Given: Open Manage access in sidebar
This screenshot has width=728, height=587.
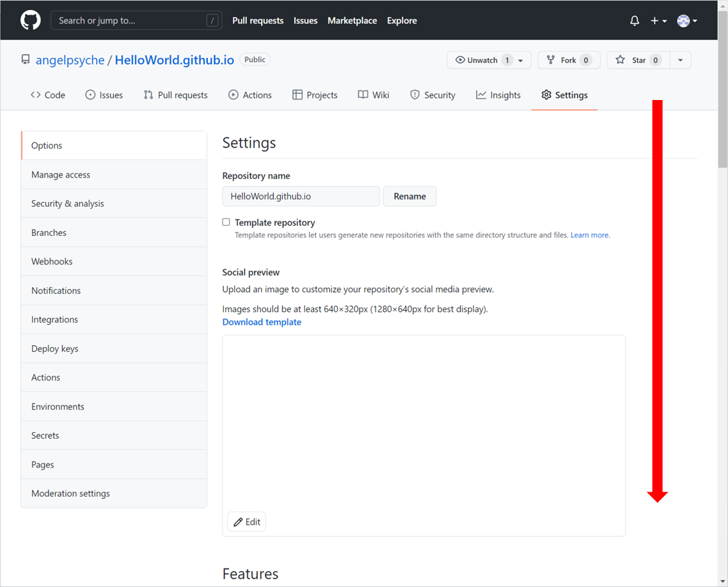Looking at the screenshot, I should 114,175.
